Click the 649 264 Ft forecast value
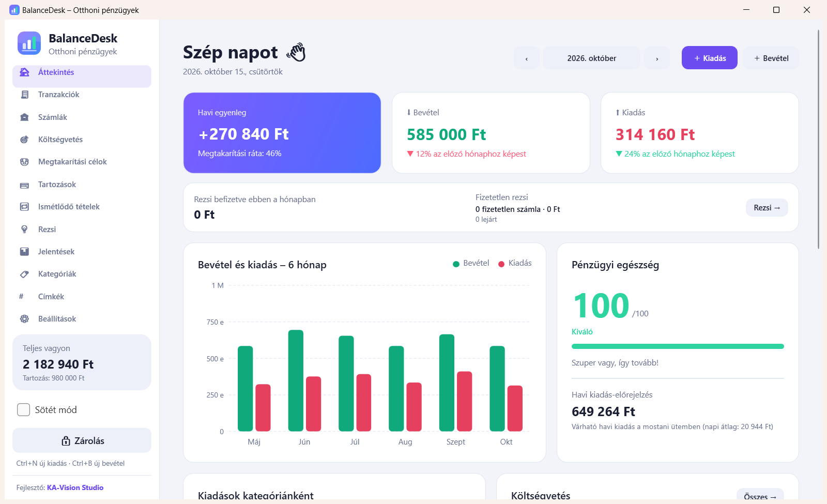The width and height of the screenshot is (827, 504). [603, 411]
